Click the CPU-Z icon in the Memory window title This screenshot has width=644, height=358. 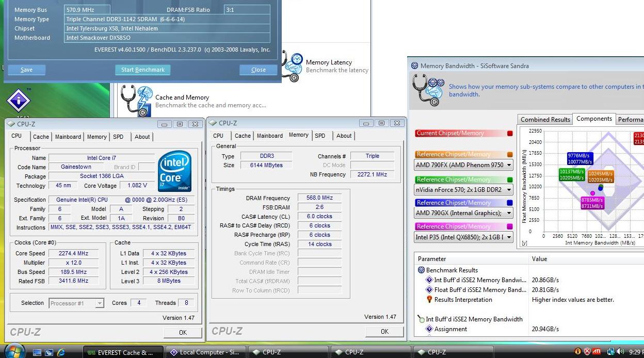point(213,123)
